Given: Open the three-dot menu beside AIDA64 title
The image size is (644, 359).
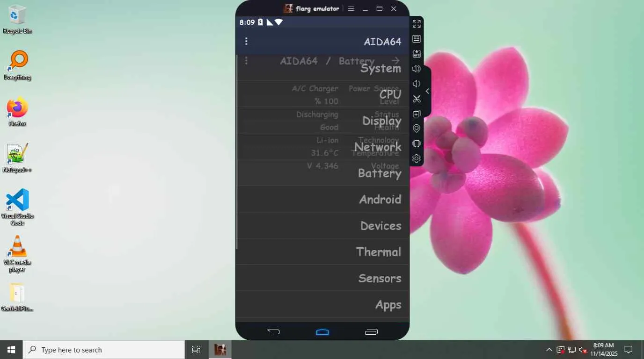Looking at the screenshot, I should coord(246,42).
